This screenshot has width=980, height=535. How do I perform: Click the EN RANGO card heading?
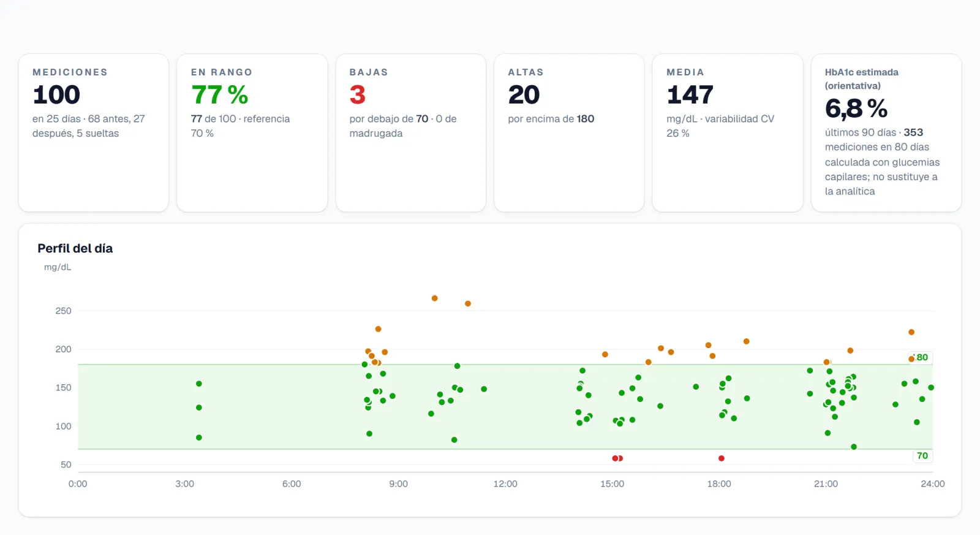pos(221,72)
